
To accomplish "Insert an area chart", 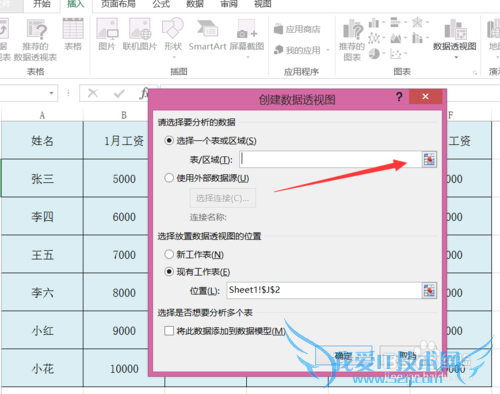I will pyautogui.click(x=396, y=38).
